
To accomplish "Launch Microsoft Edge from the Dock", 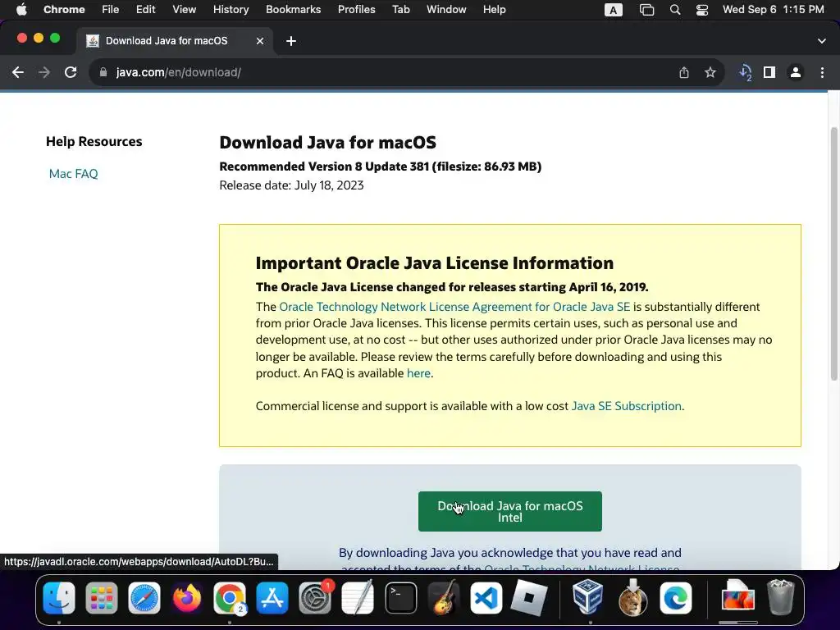I will (676, 598).
